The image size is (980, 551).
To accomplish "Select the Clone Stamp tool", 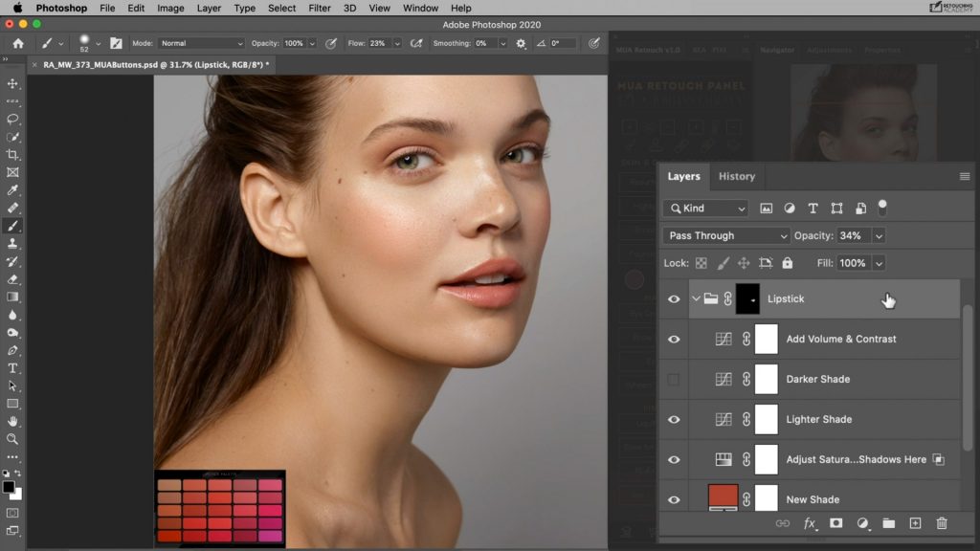I will [12, 244].
